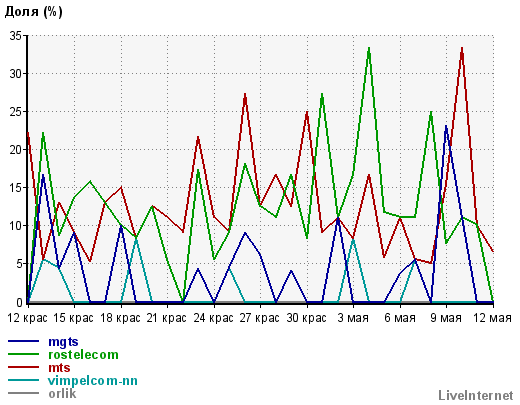Viewport: 520px width, 405px height.
Task: Select the mts legend entry
Action: pos(59,368)
